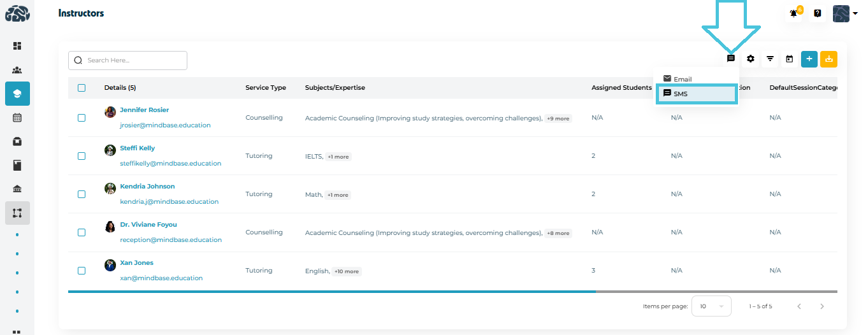Screen dimensions: 868x335
Task: Click the yellow download export button
Action: (x=829, y=59)
